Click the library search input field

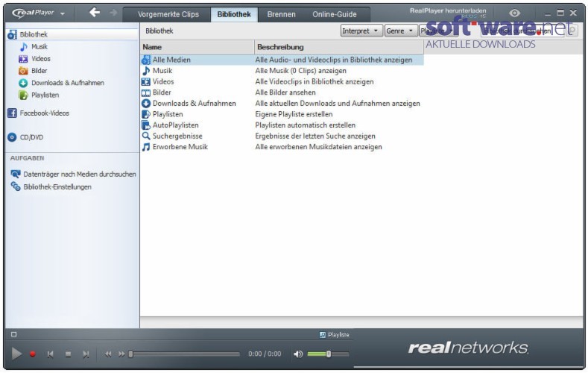tap(524, 31)
